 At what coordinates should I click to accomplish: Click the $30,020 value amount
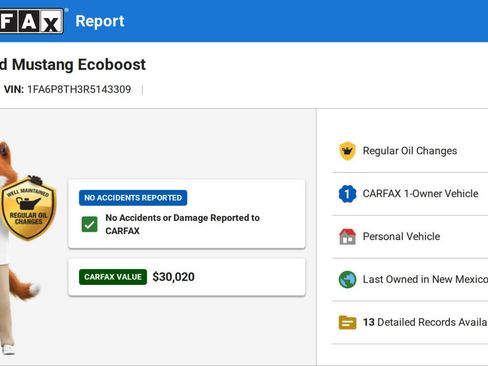click(173, 277)
